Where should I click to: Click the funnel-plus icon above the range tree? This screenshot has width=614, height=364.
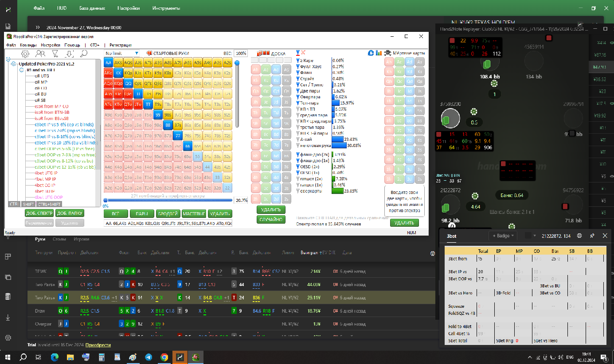point(55,54)
